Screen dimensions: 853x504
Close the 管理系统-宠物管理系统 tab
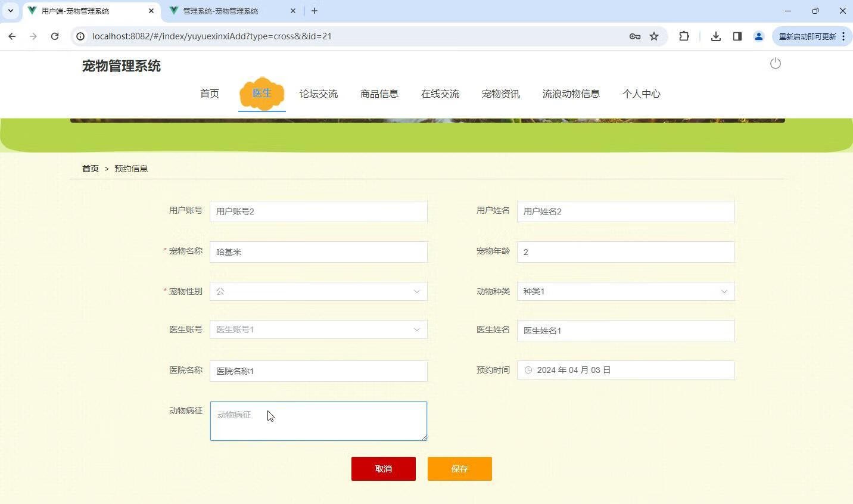[x=293, y=11]
